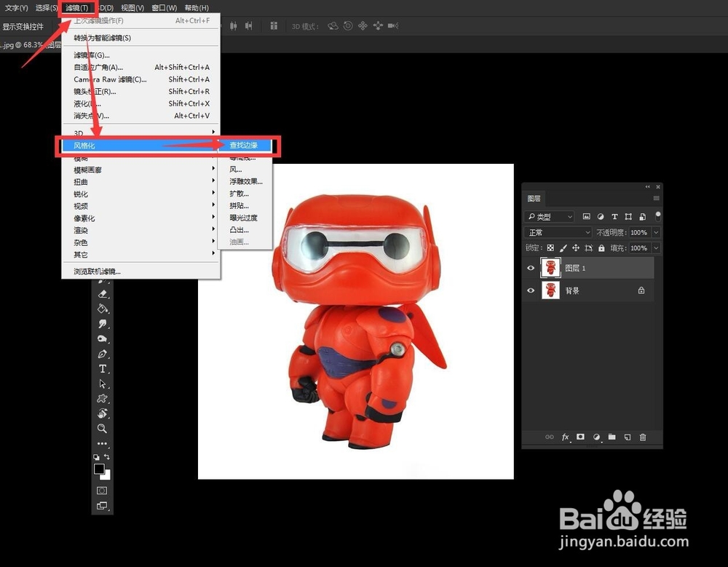Filter layers by adjustment layer icon
Image resolution: width=728 pixels, height=567 pixels.
click(x=601, y=216)
